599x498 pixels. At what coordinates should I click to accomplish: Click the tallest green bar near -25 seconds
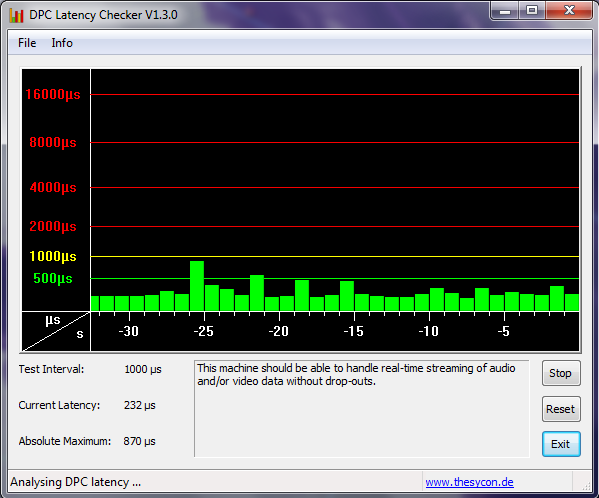tap(197, 286)
